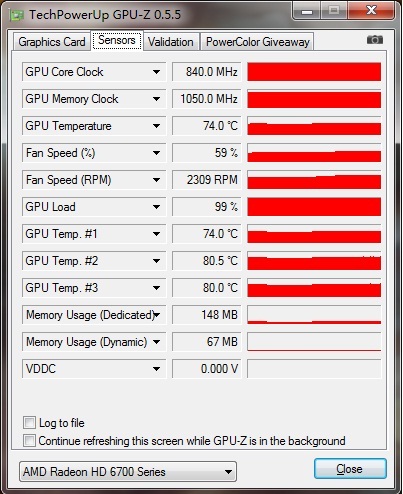Click the GPU Memory Clock red graph
The image size is (403, 494).
click(314, 99)
